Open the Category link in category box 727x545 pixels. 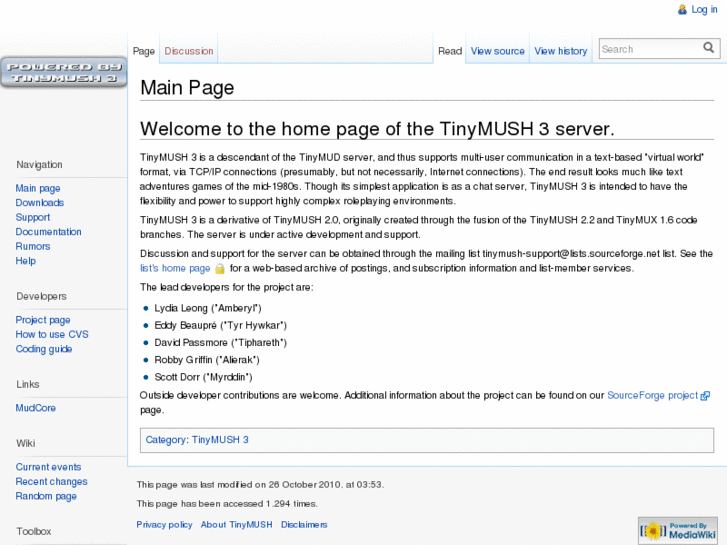coord(167,440)
